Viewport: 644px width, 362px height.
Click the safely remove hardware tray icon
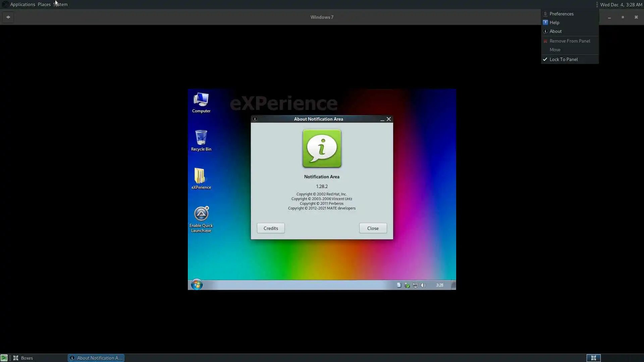tap(407, 285)
